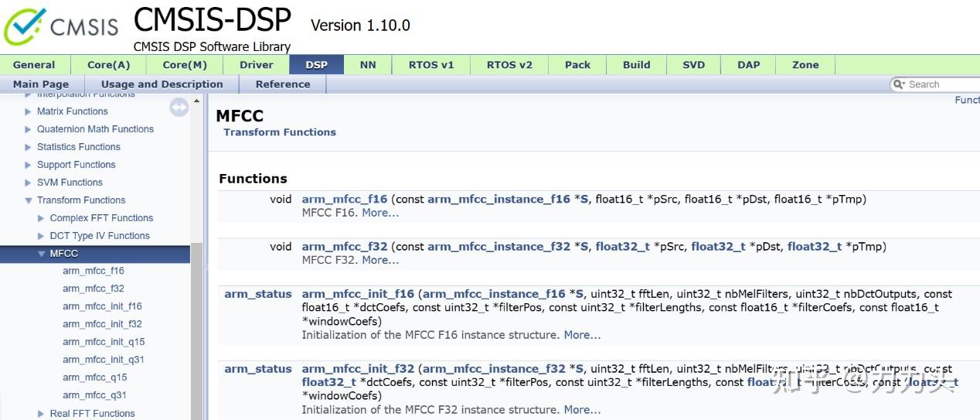Expand DCT Type IV Functions arrow

point(42,236)
